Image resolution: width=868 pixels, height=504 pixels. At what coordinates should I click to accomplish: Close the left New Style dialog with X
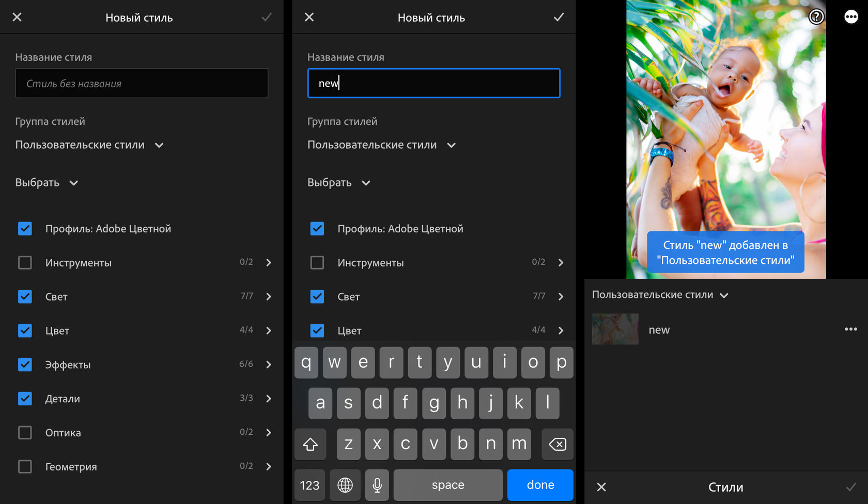pos(17,17)
